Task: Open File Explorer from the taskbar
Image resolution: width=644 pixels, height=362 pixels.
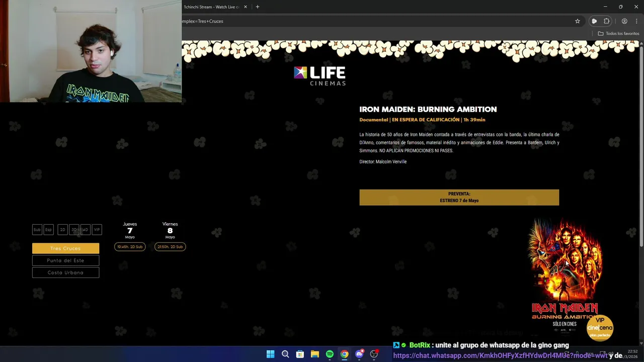Action: (314, 354)
